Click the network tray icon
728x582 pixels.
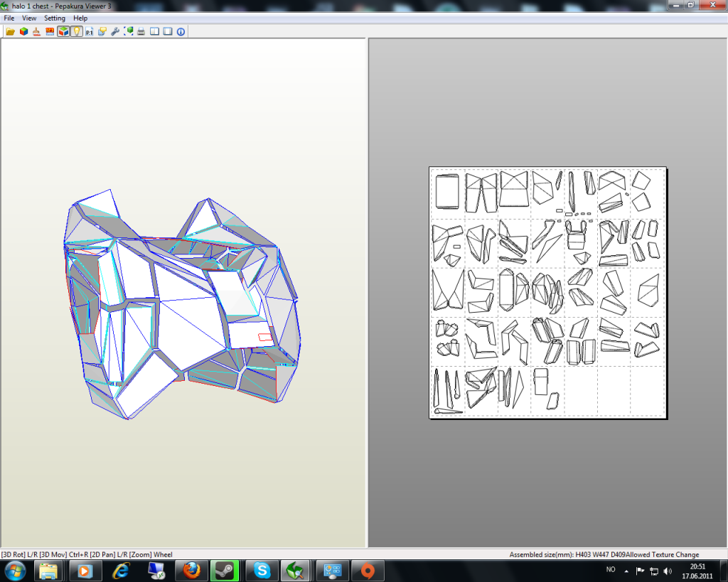(654, 571)
